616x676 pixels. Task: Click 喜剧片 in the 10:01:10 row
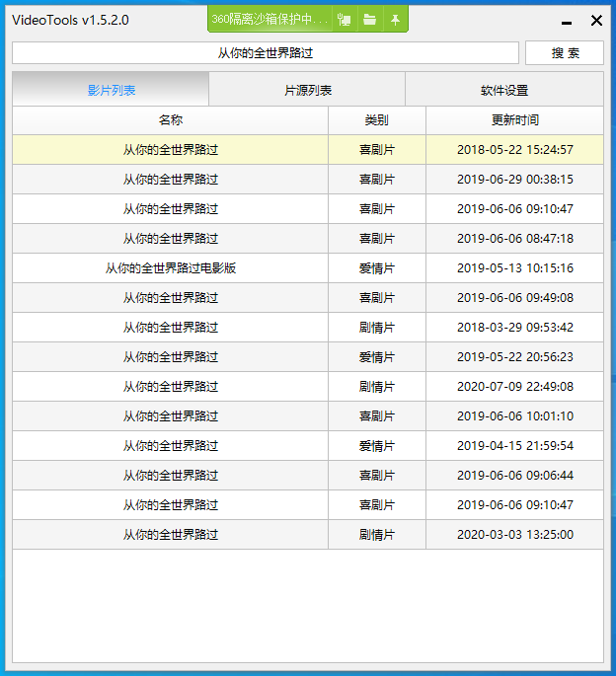[376, 416]
